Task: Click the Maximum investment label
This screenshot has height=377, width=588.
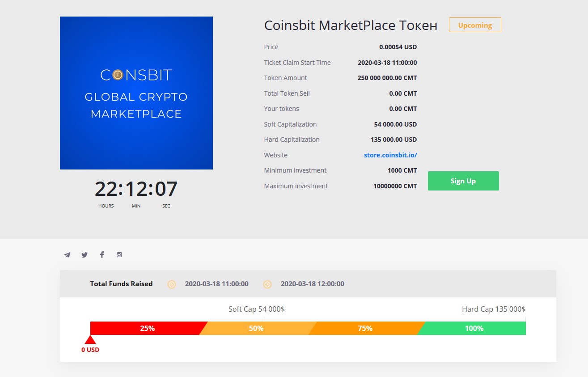Action: pyautogui.click(x=296, y=186)
